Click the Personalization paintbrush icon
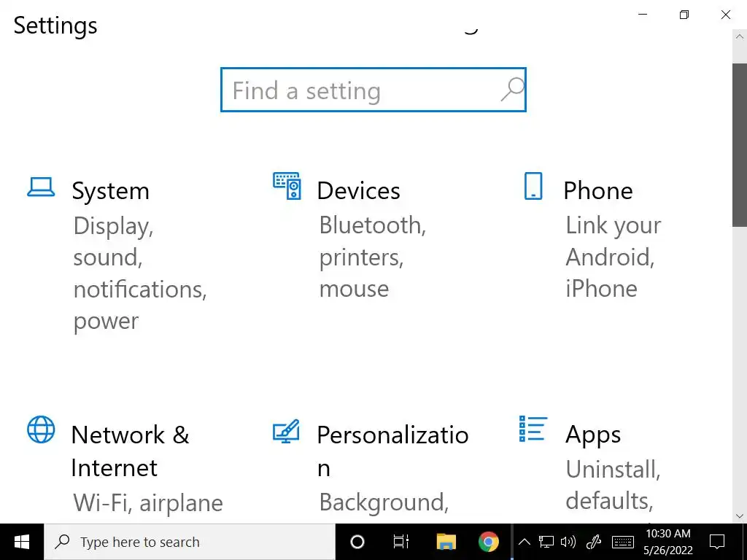747x560 pixels. [x=286, y=431]
